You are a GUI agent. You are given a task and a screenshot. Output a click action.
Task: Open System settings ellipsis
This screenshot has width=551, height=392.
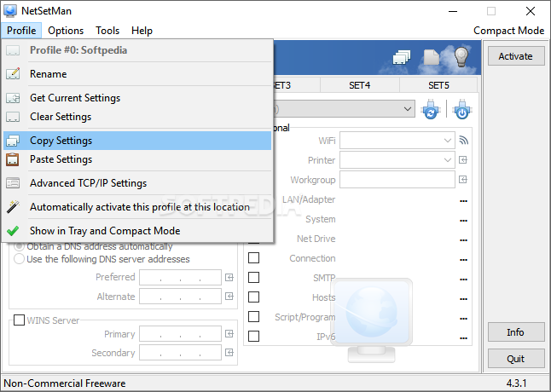tap(463, 221)
